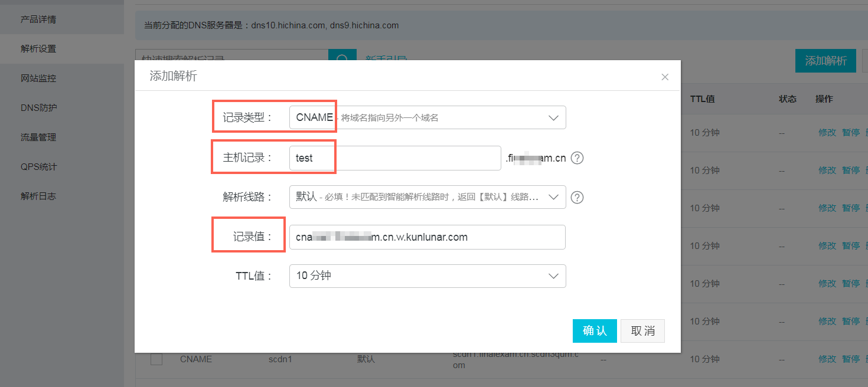Viewport: 868px width, 387px height.
Task: Pause the first record via 暂停 link
Action: coord(851,132)
